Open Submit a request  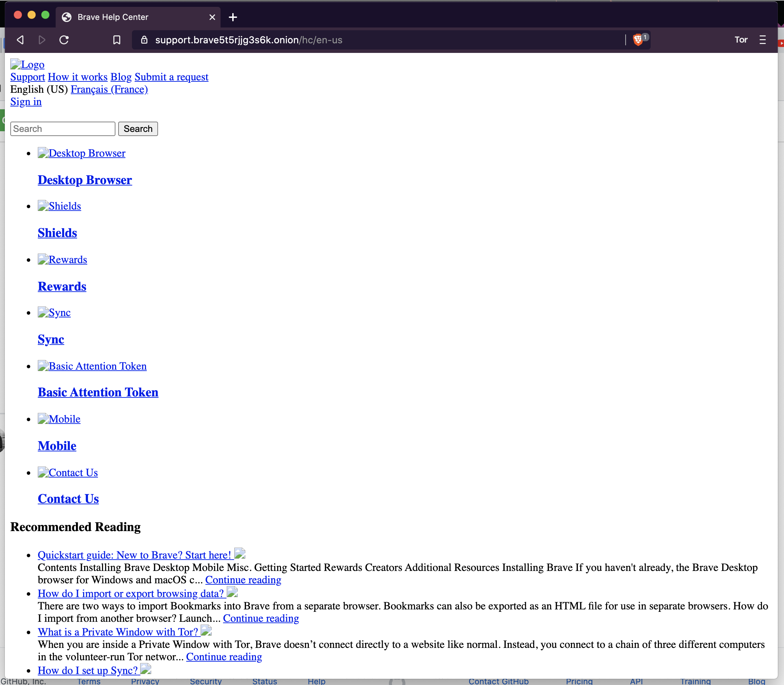pyautogui.click(x=171, y=77)
